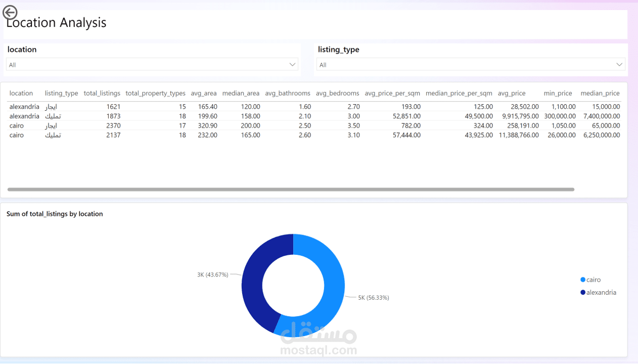Screen dimensions: 638x364
Task: Select total listings cell 2370
Action: click(x=113, y=125)
